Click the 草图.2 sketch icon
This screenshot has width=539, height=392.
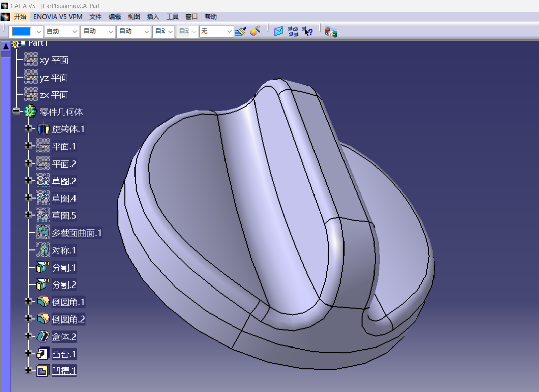[x=43, y=181]
